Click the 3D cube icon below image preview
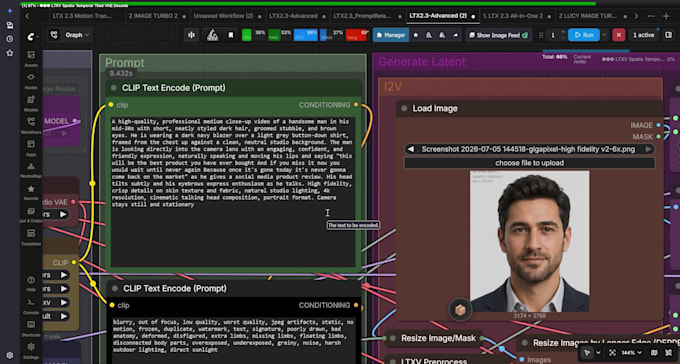This screenshot has height=364, width=680. (x=460, y=310)
